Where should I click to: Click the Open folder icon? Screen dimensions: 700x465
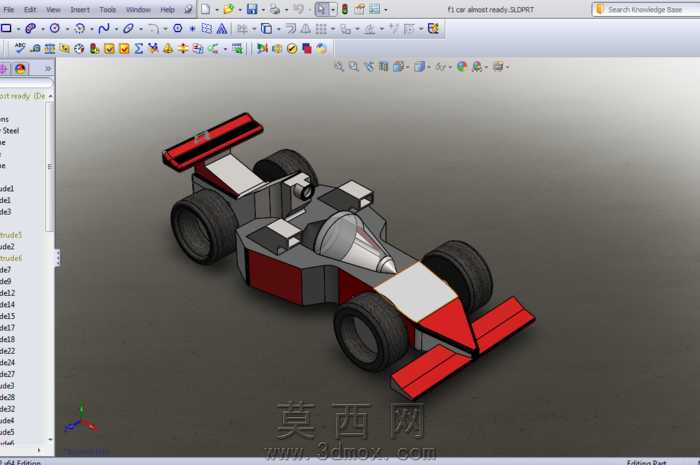click(229, 9)
